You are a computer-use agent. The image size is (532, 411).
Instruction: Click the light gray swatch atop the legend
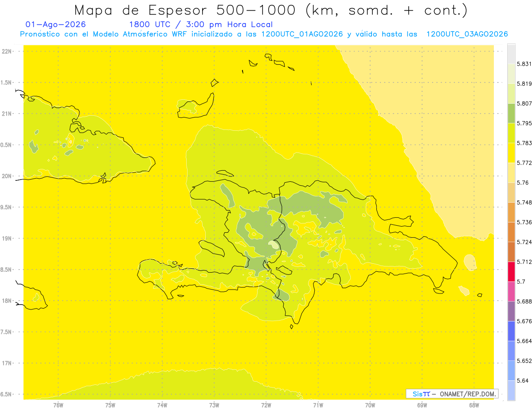[511, 54]
